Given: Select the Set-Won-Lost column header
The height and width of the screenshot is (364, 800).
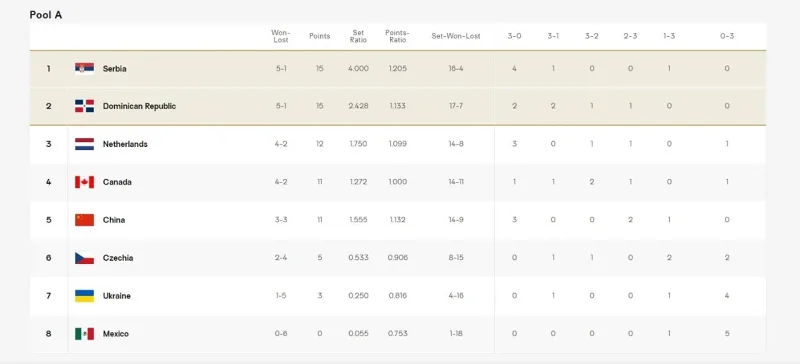Looking at the screenshot, I should pyautogui.click(x=456, y=36).
